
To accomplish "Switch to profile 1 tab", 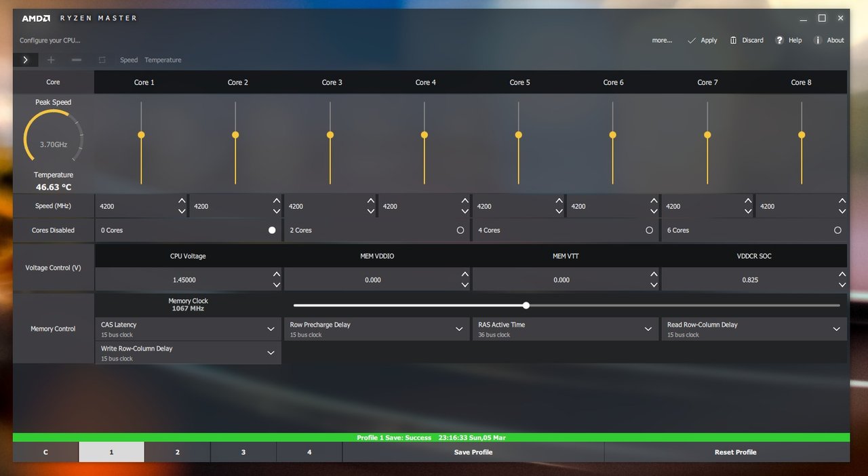I will click(111, 452).
